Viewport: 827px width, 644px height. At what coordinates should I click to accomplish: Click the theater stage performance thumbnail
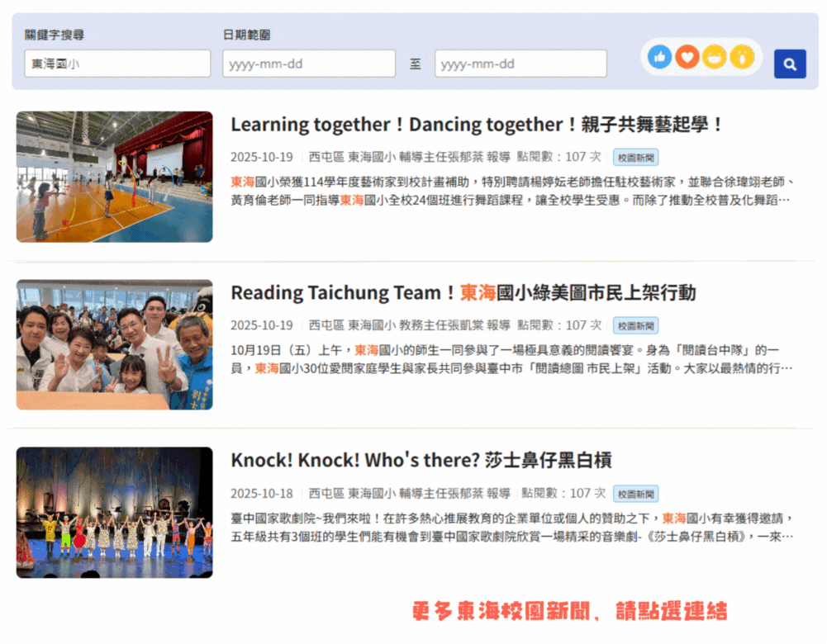(114, 512)
